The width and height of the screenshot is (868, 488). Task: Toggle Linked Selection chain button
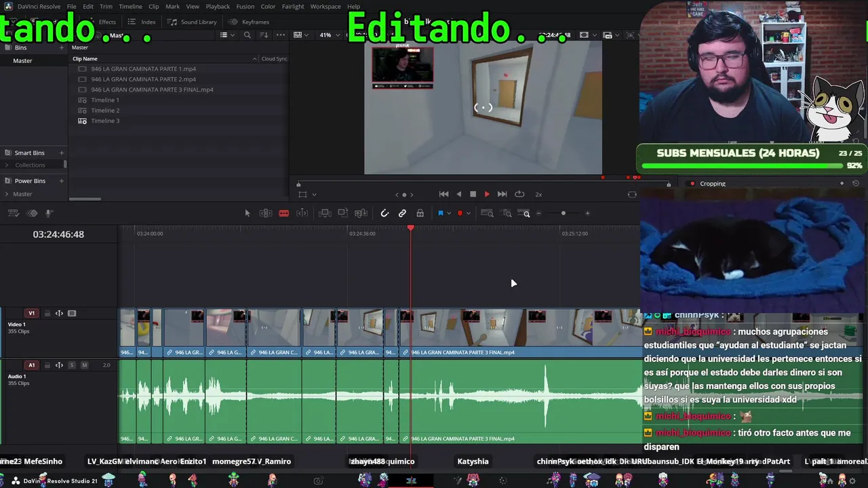click(402, 213)
